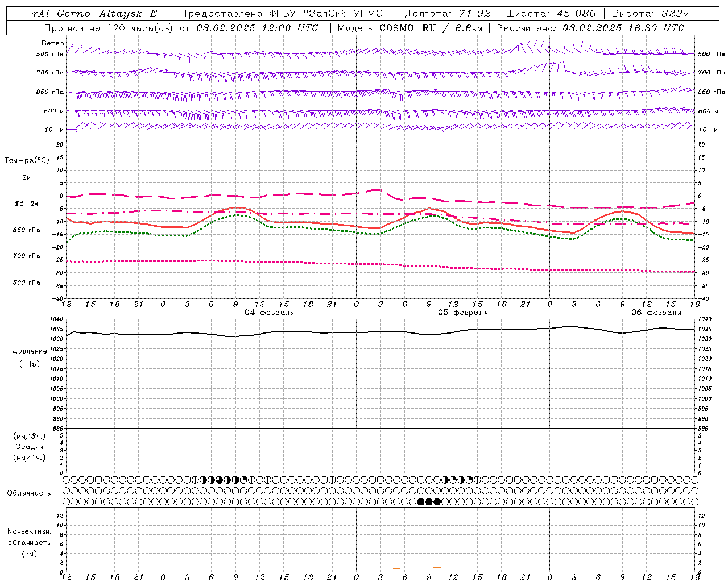Click the Рассчитано: 03.02.2025 16:39 UTC timestamp
The height and width of the screenshot is (582, 728).
(x=590, y=28)
